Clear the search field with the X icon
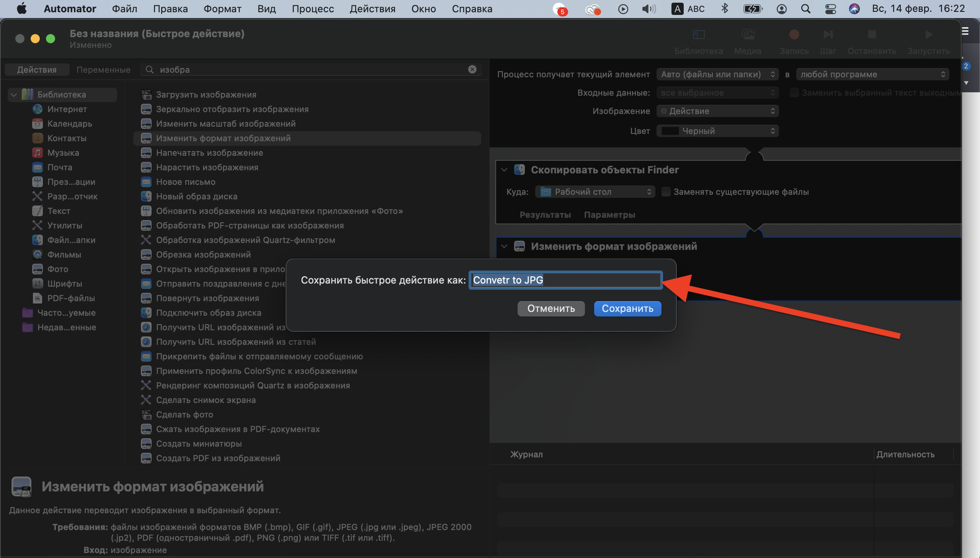Image resolution: width=980 pixels, height=558 pixels. pos(472,69)
